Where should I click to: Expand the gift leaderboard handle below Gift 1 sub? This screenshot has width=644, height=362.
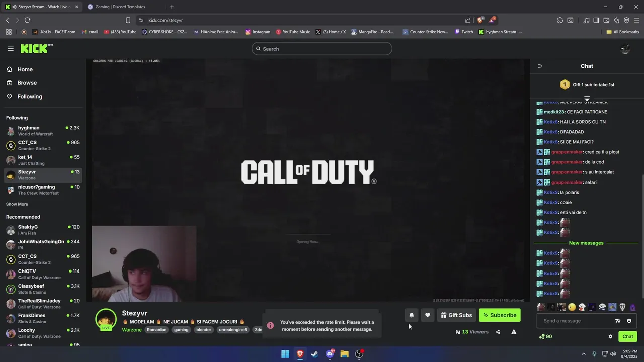pyautogui.click(x=587, y=98)
